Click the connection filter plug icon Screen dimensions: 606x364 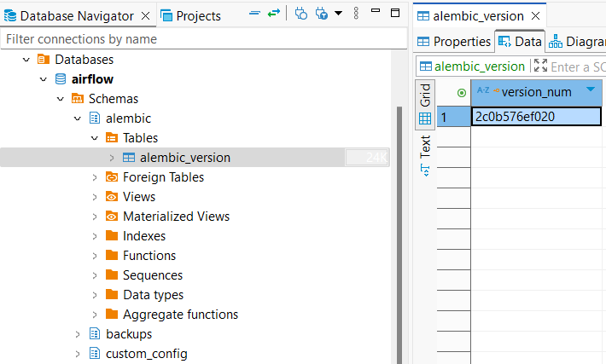[x=322, y=14]
